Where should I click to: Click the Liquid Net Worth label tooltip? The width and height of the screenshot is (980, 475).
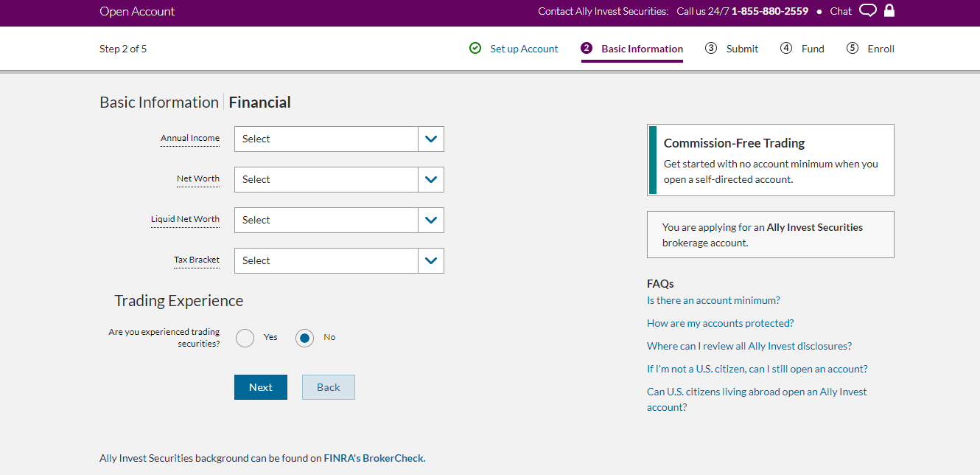185,219
